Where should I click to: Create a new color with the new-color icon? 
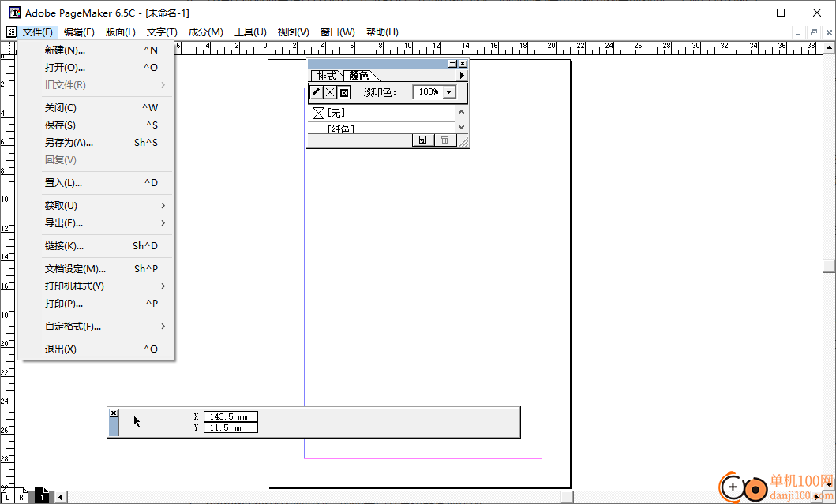[422, 140]
